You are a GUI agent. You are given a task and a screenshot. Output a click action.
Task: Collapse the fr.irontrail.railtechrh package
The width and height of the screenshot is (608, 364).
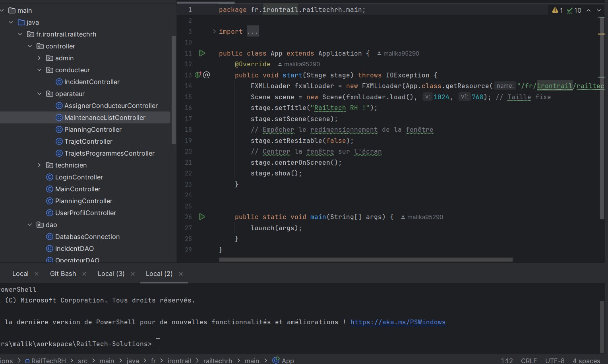20,34
